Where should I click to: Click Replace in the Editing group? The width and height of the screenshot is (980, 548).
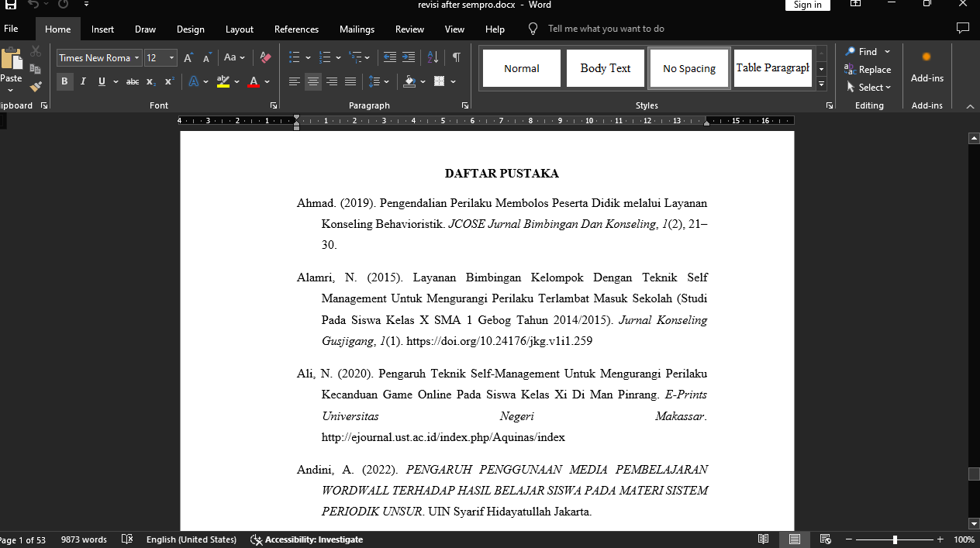868,70
